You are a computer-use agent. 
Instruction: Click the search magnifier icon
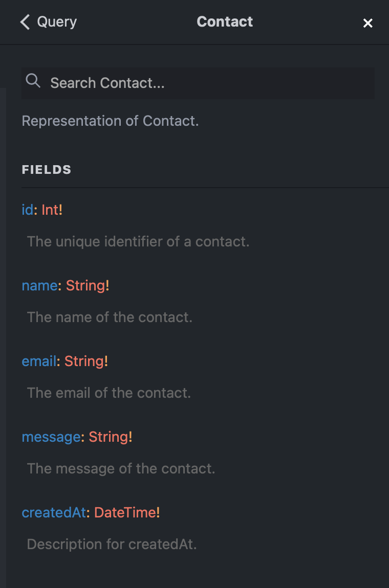point(33,81)
